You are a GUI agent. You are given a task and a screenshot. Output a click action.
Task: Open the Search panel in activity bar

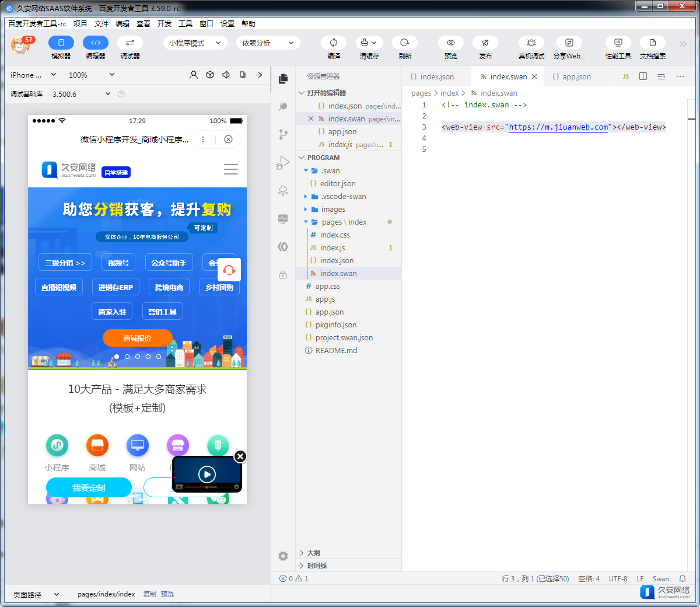283,107
